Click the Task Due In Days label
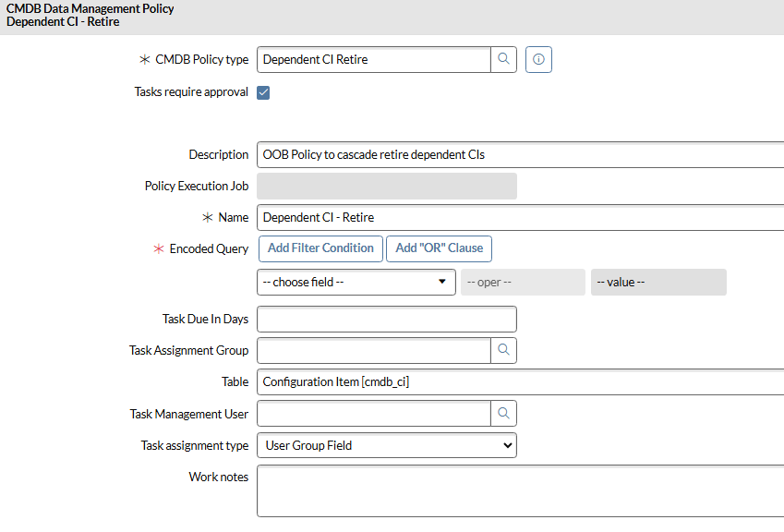 pyautogui.click(x=205, y=319)
